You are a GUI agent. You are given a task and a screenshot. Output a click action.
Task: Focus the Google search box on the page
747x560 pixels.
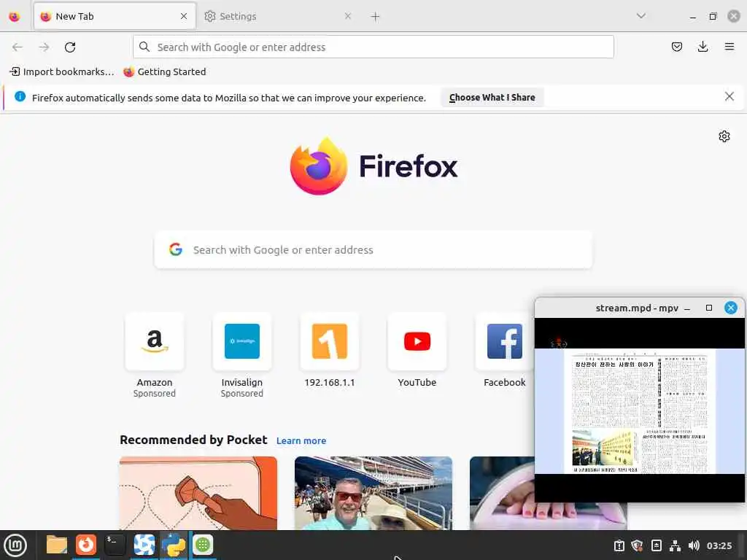click(x=373, y=250)
